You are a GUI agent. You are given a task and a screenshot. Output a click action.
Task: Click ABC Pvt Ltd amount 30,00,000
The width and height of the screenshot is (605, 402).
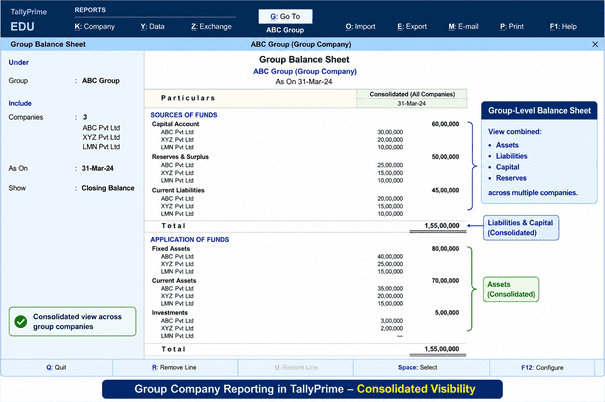coord(390,132)
